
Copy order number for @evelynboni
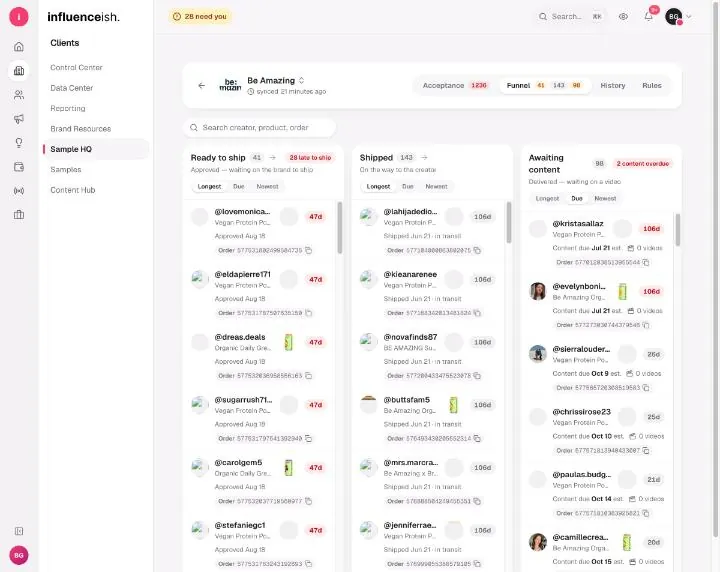click(646, 325)
